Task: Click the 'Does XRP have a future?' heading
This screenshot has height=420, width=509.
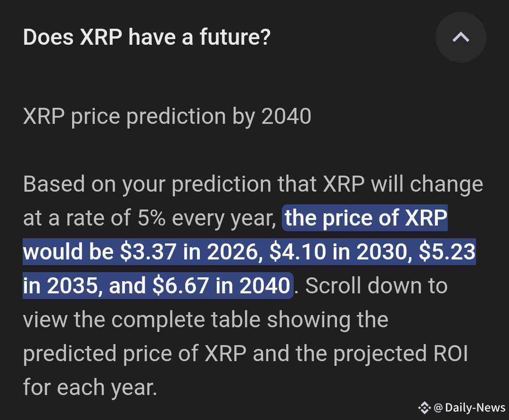Action: (x=147, y=37)
